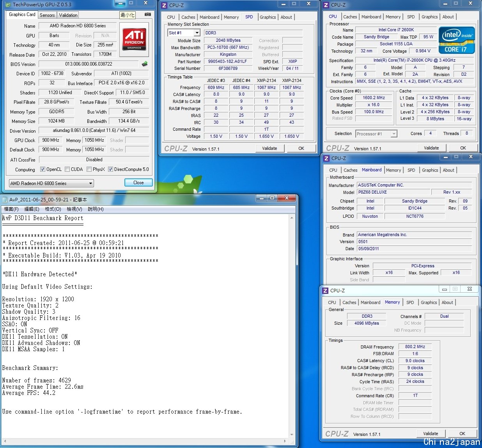The width and height of the screenshot is (482, 448).
Task: Click the GPU-Z camera screenshot icon
Action: coord(147,14)
